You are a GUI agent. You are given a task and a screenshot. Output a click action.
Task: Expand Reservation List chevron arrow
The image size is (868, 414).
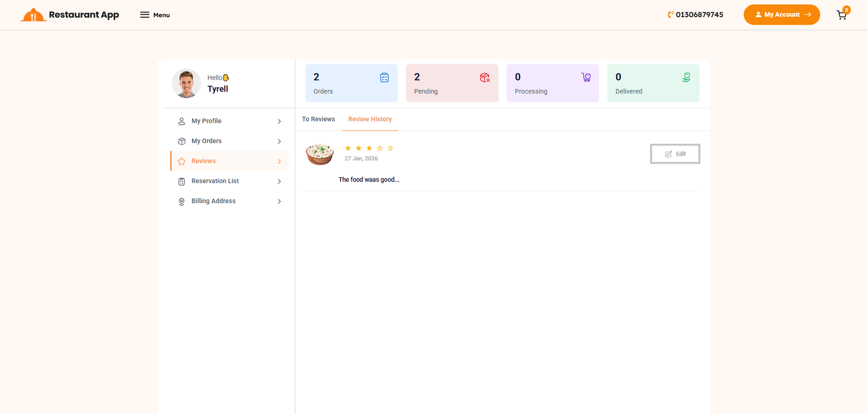[279, 182]
